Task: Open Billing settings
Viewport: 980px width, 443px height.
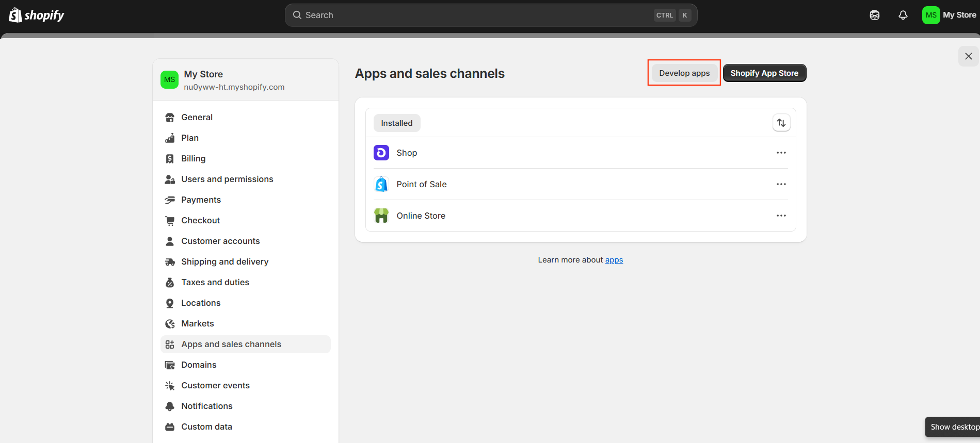Action: [246, 159]
